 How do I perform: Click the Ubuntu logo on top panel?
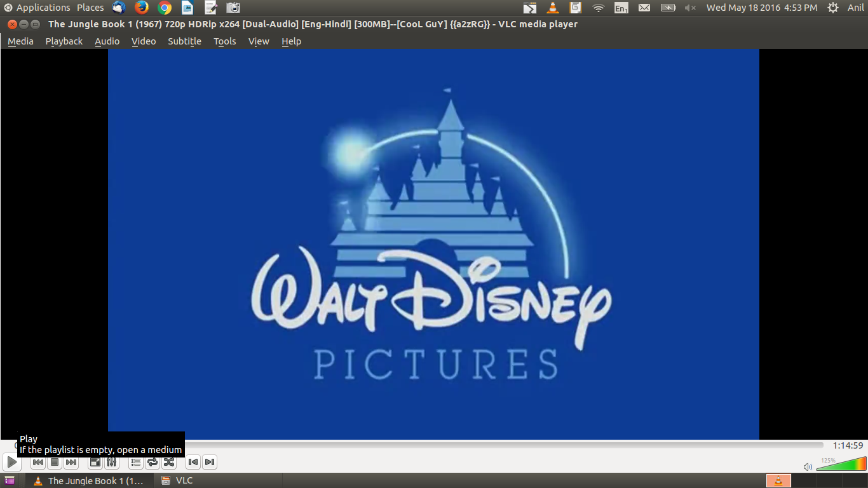coord(8,8)
